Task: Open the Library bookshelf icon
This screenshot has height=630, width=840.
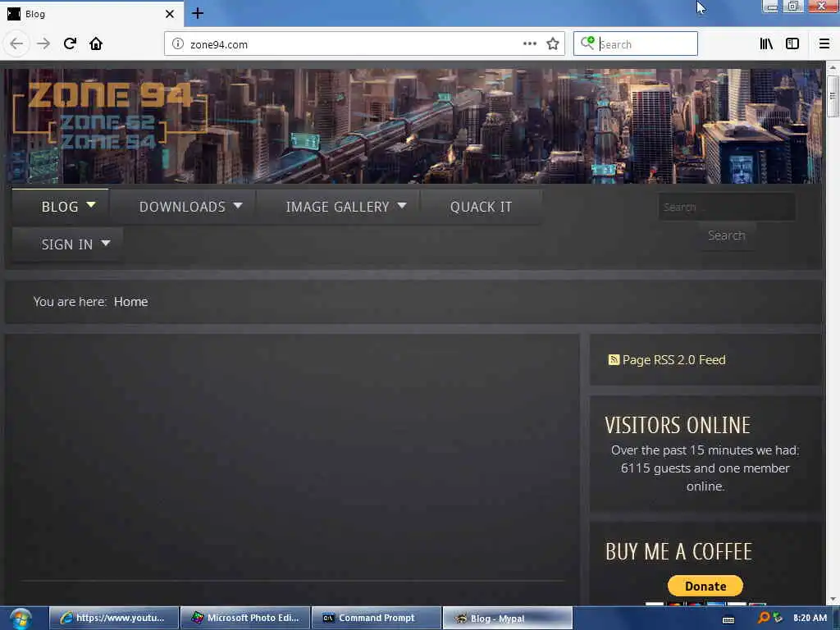Action: [766, 44]
